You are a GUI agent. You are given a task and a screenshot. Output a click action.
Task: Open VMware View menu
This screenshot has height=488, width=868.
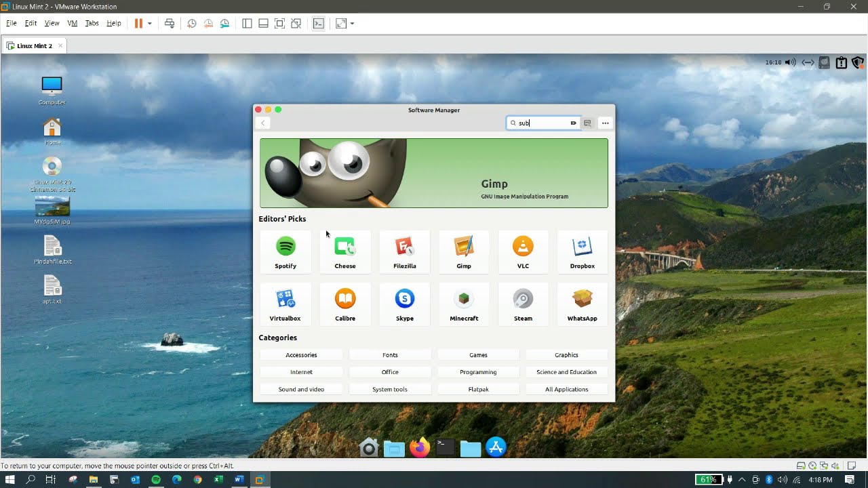click(52, 23)
